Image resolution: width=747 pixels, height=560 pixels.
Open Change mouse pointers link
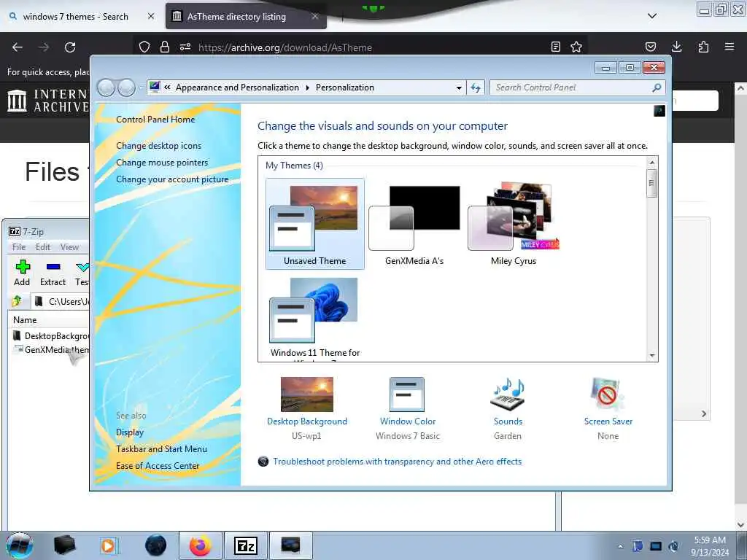(x=162, y=163)
